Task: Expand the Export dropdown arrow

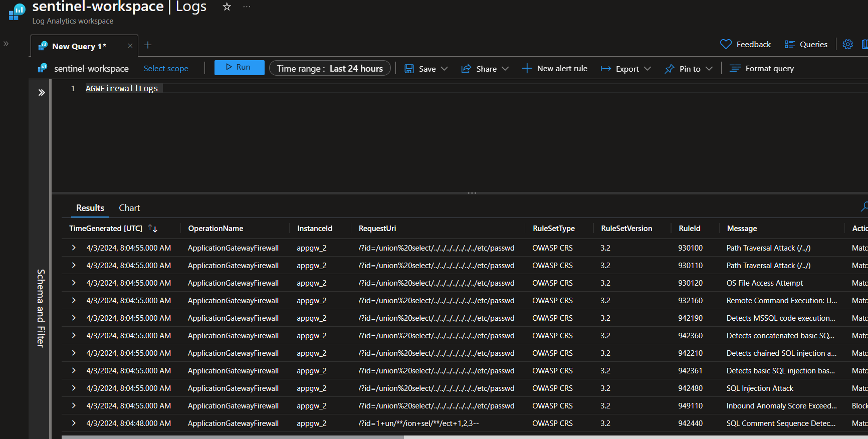Action: click(647, 69)
